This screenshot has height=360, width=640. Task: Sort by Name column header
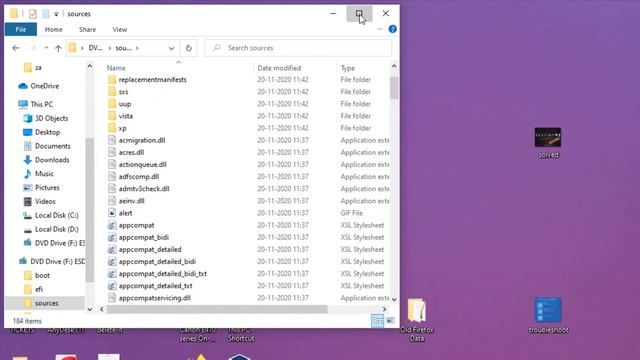point(116,68)
